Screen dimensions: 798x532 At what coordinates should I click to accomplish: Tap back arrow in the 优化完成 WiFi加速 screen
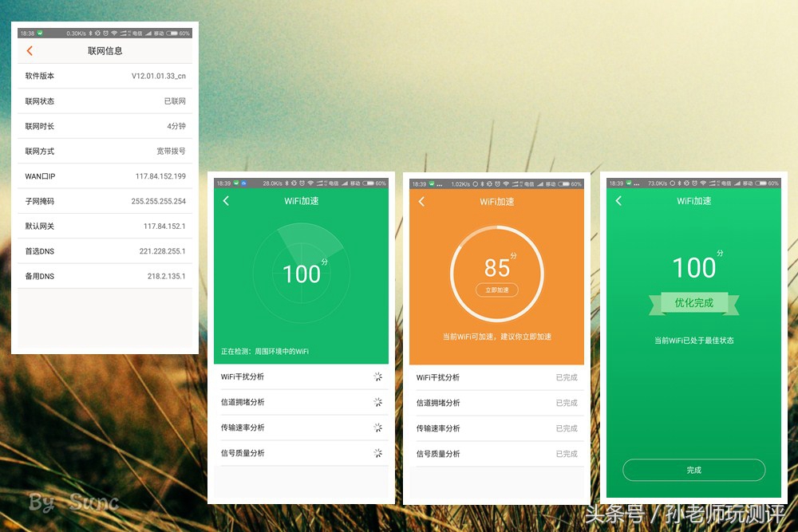pyautogui.click(x=618, y=201)
